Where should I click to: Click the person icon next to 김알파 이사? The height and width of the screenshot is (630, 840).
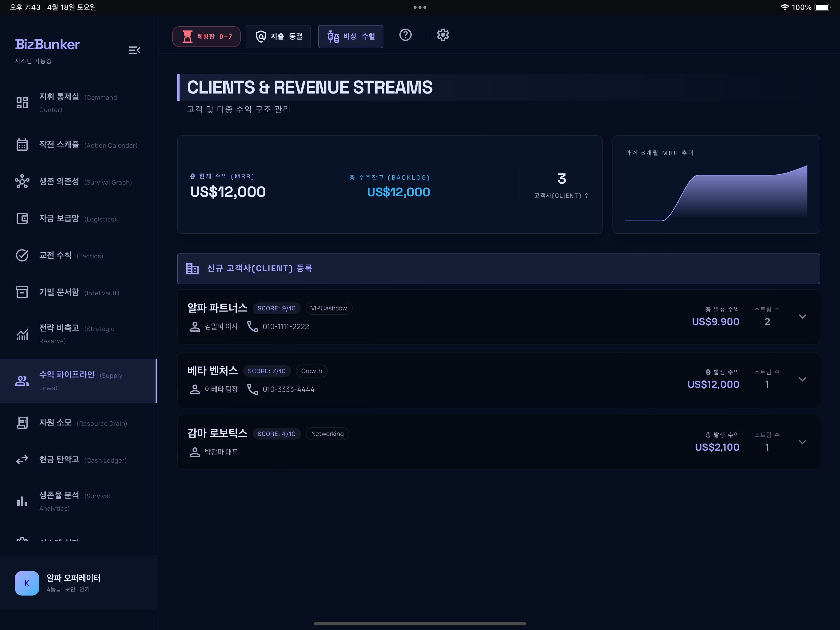tap(194, 326)
